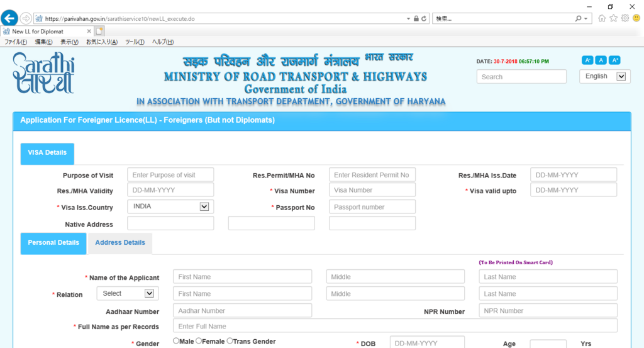
Task: Click the first Native Address field
Action: pos(170,223)
